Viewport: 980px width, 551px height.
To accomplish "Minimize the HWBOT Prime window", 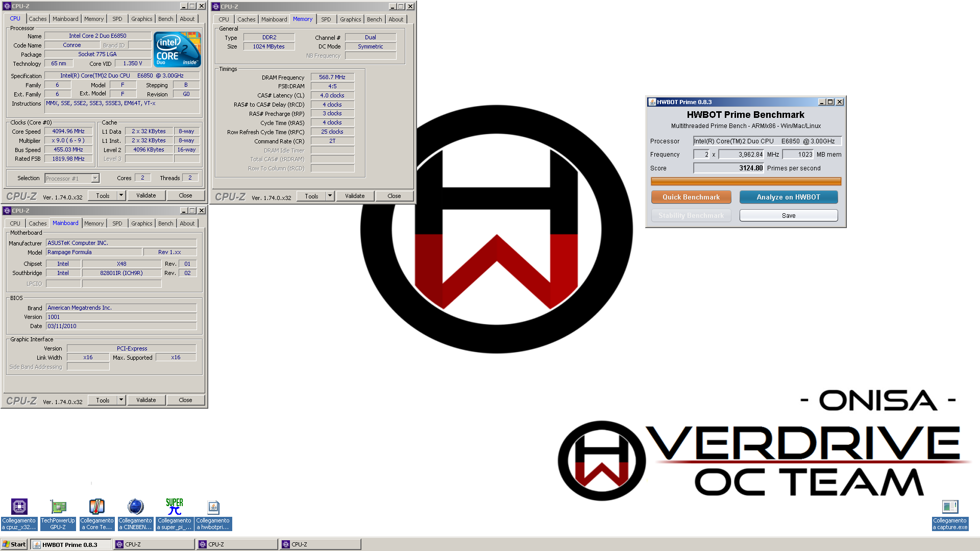I will tap(822, 102).
